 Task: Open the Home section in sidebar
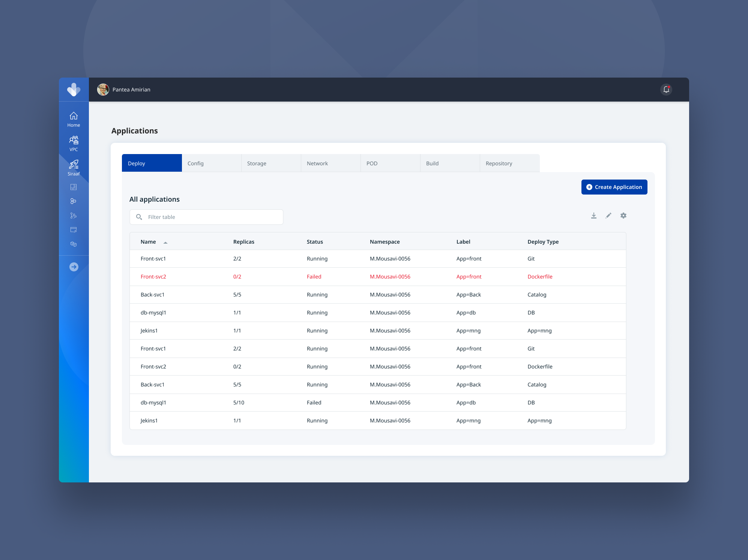(x=74, y=119)
